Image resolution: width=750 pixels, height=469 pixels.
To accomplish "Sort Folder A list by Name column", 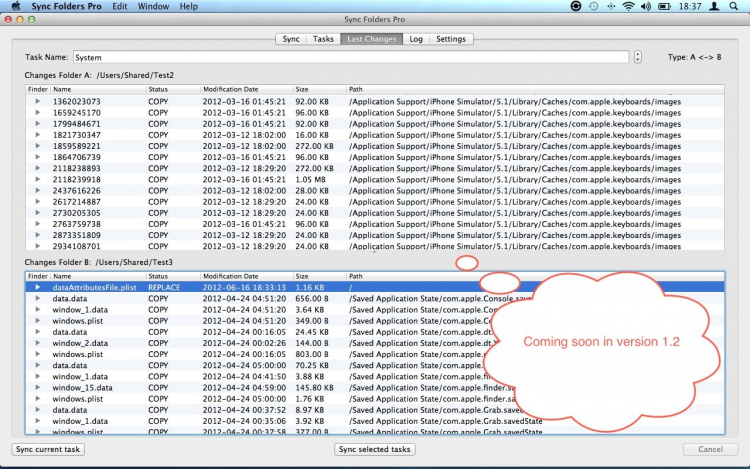I will pos(98,89).
